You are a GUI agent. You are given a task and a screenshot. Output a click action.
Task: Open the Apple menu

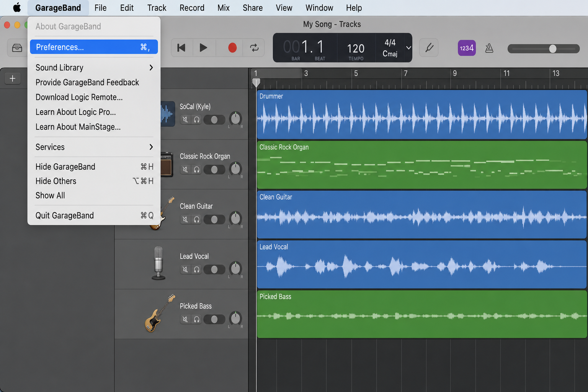click(17, 8)
